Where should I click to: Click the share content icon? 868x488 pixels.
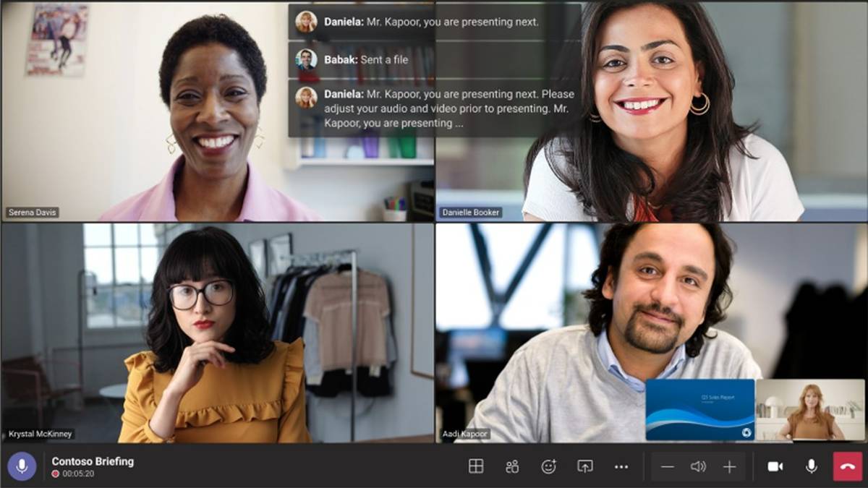coord(584,466)
